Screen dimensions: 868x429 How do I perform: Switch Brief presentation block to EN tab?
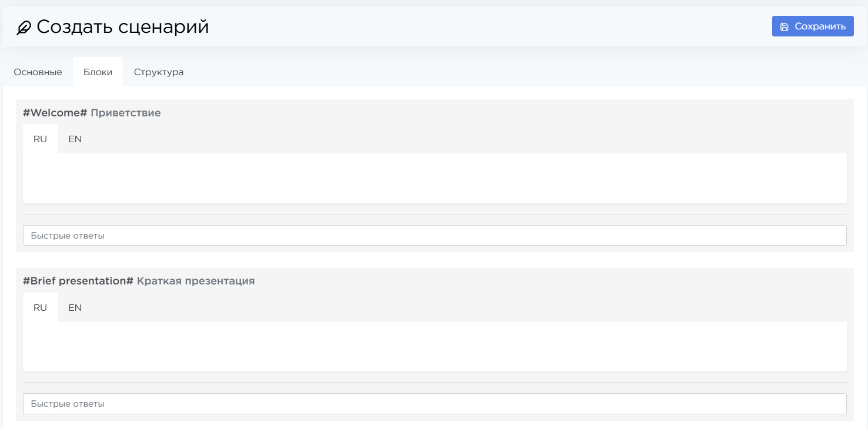(75, 308)
